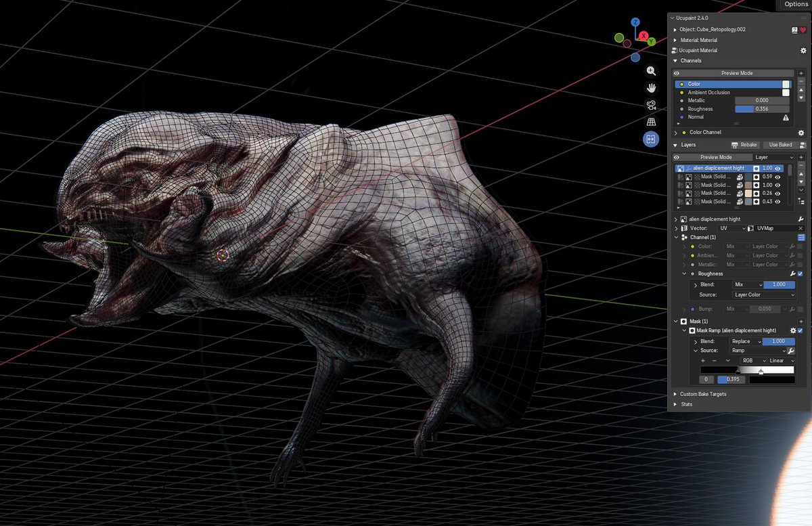Click the Use Baked button
This screenshot has width=812, height=526.
781,145
